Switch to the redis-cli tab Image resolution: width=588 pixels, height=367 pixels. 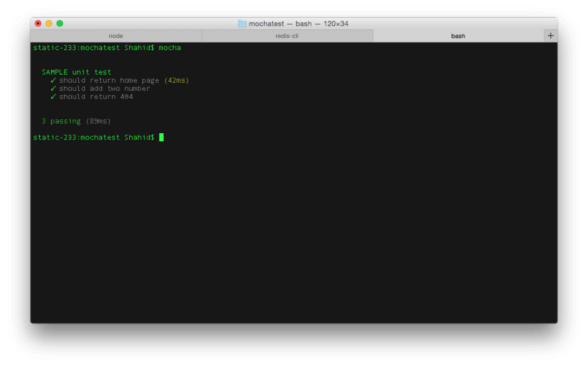pyautogui.click(x=287, y=35)
